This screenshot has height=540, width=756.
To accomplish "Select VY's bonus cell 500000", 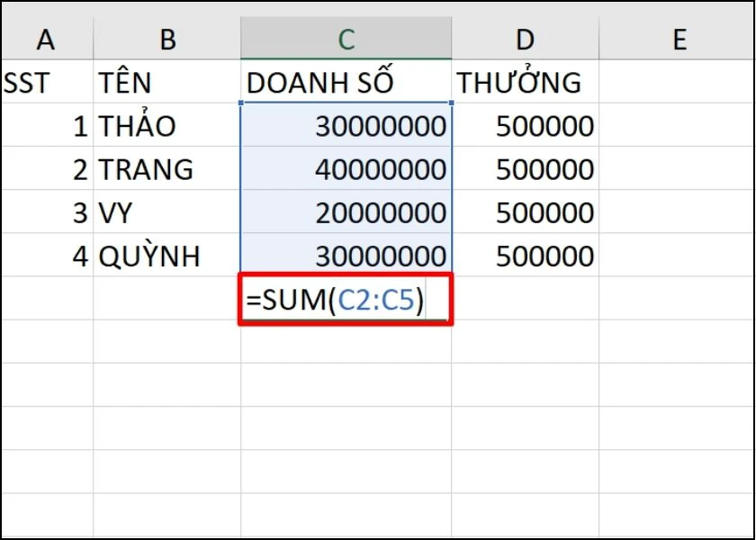I will pyautogui.click(x=525, y=211).
